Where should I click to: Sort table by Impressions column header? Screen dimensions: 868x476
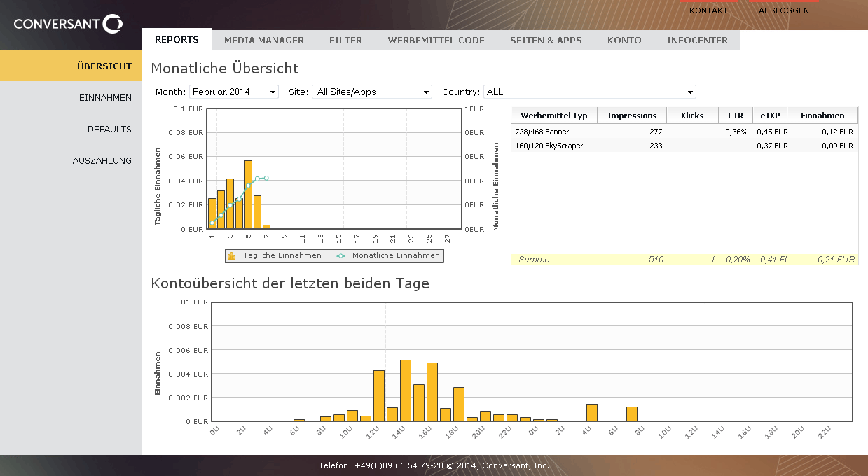[632, 115]
